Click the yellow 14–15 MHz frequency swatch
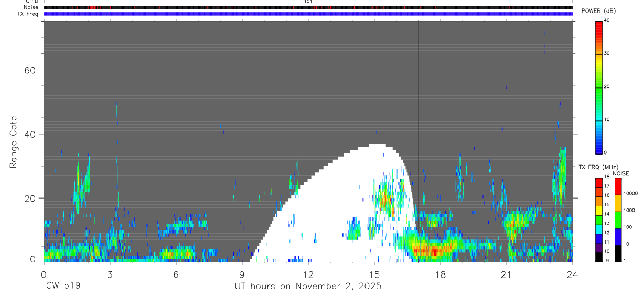The image size is (644, 297). click(599, 211)
